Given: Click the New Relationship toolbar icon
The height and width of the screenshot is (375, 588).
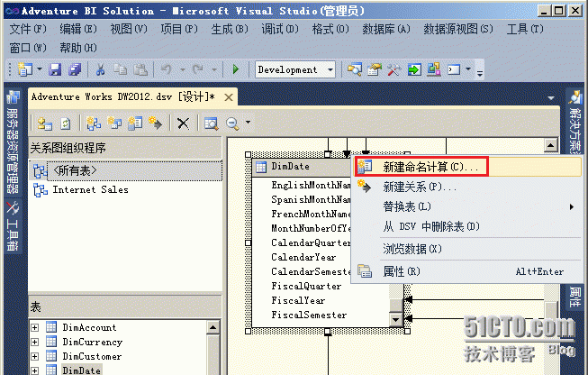Looking at the screenshot, I should coord(155,123).
